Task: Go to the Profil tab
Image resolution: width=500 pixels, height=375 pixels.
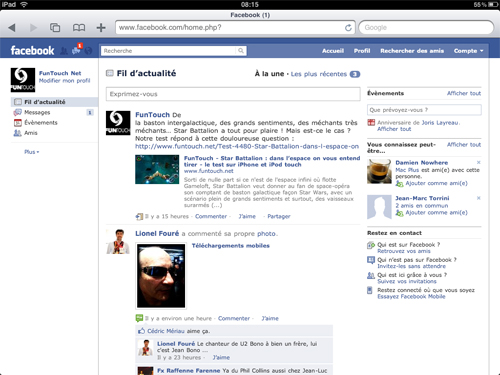Action: click(362, 51)
